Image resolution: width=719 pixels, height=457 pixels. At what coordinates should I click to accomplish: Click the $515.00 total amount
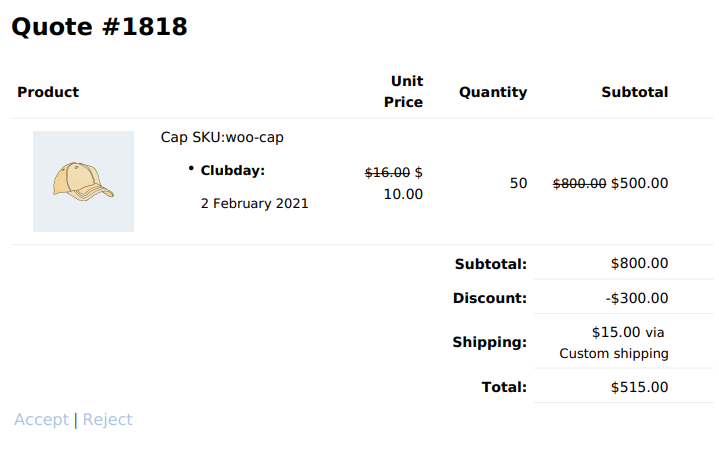639,387
